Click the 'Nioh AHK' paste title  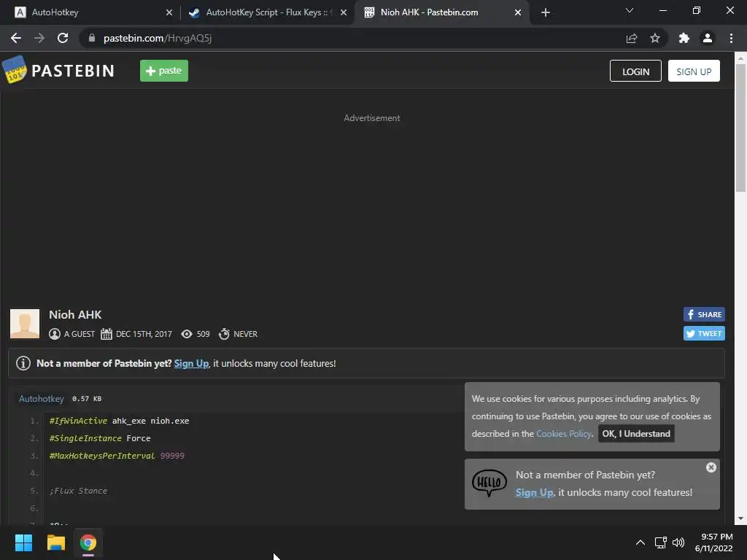click(75, 315)
